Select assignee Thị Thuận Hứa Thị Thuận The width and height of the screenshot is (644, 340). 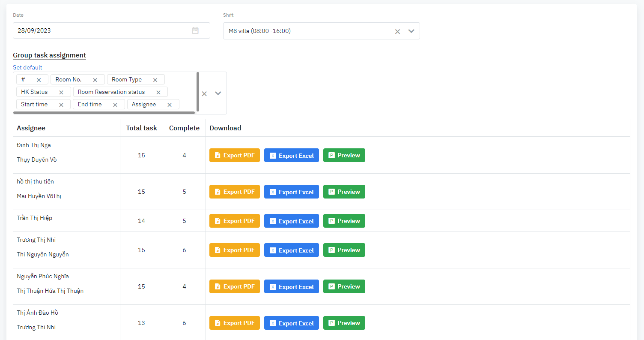[x=50, y=291]
